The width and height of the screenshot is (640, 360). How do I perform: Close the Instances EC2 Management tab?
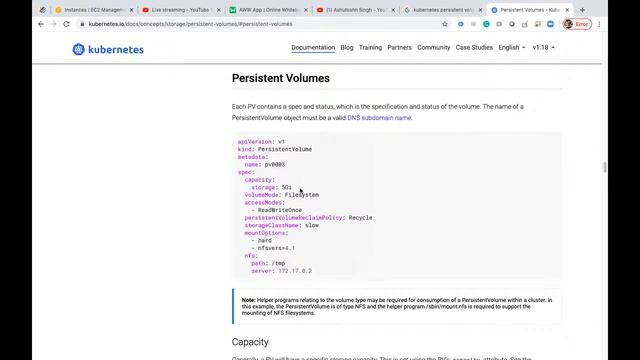(131, 10)
